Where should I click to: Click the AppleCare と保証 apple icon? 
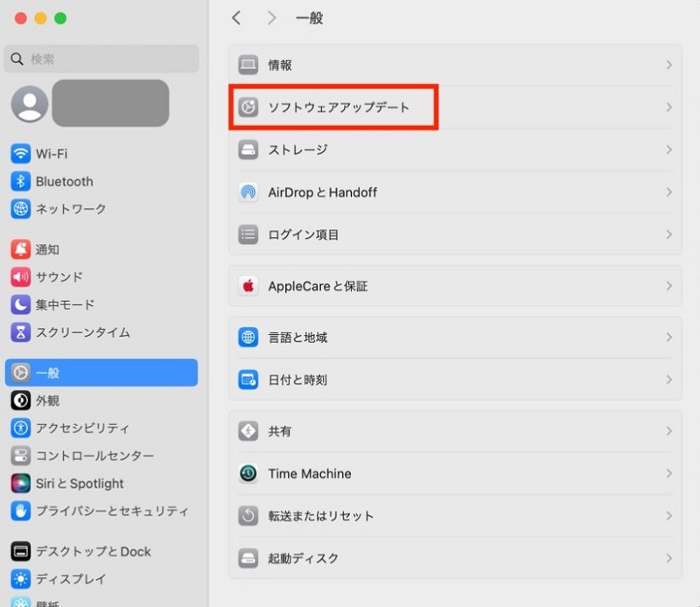[247, 285]
